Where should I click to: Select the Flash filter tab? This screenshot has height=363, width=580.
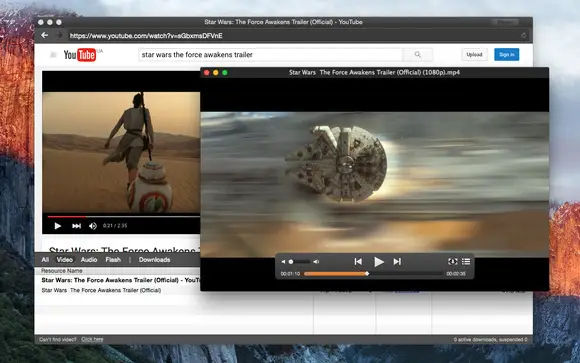coord(113,260)
